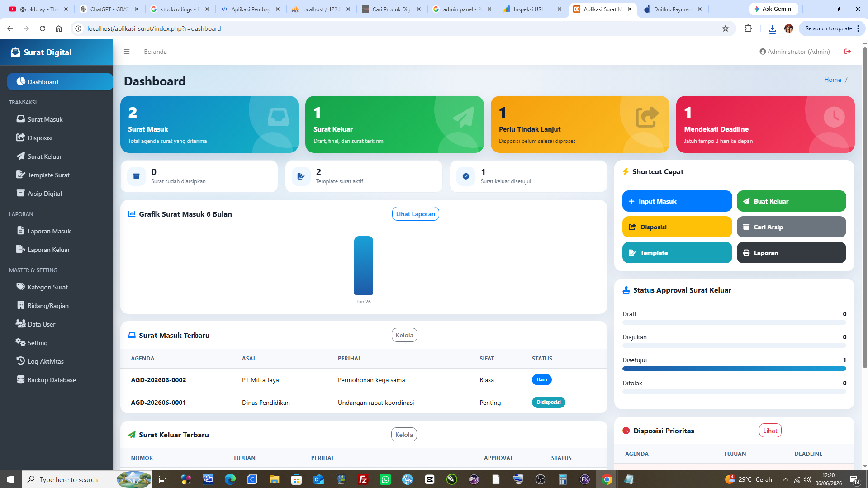Click the Template surat aktif icon
Image resolution: width=868 pixels, height=488 pixels.
point(301,176)
